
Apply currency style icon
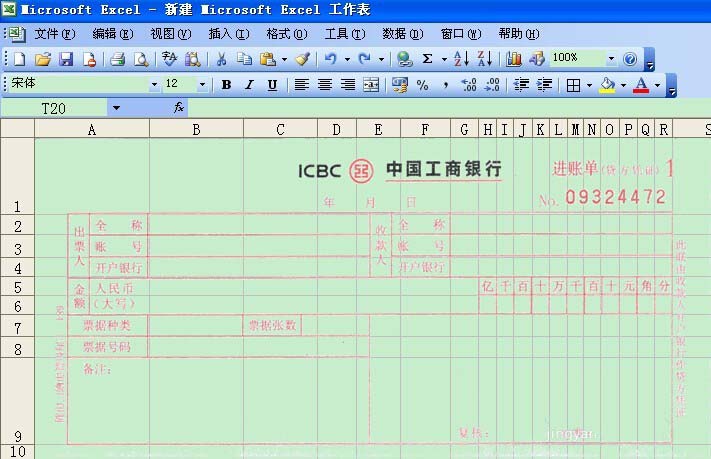[399, 85]
